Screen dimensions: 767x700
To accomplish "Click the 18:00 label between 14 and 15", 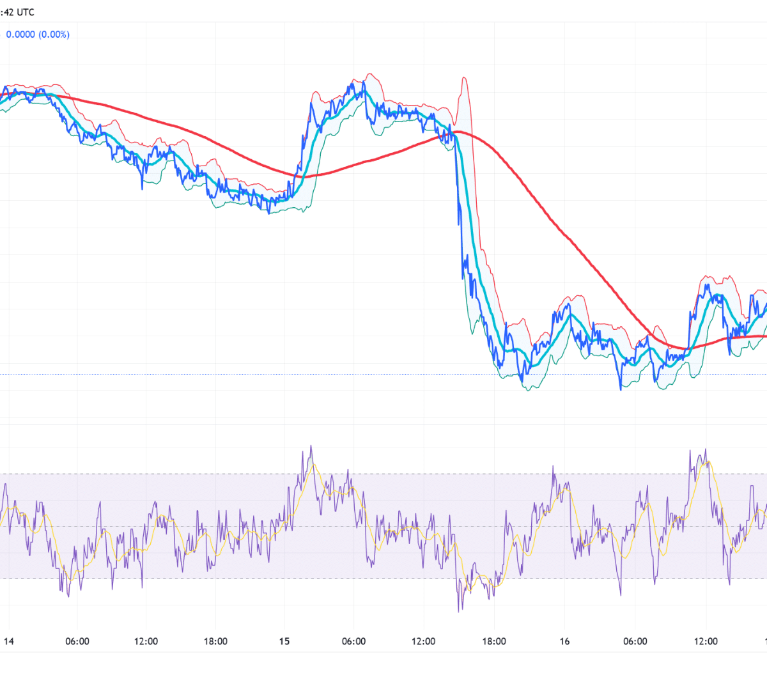I will pos(215,641).
